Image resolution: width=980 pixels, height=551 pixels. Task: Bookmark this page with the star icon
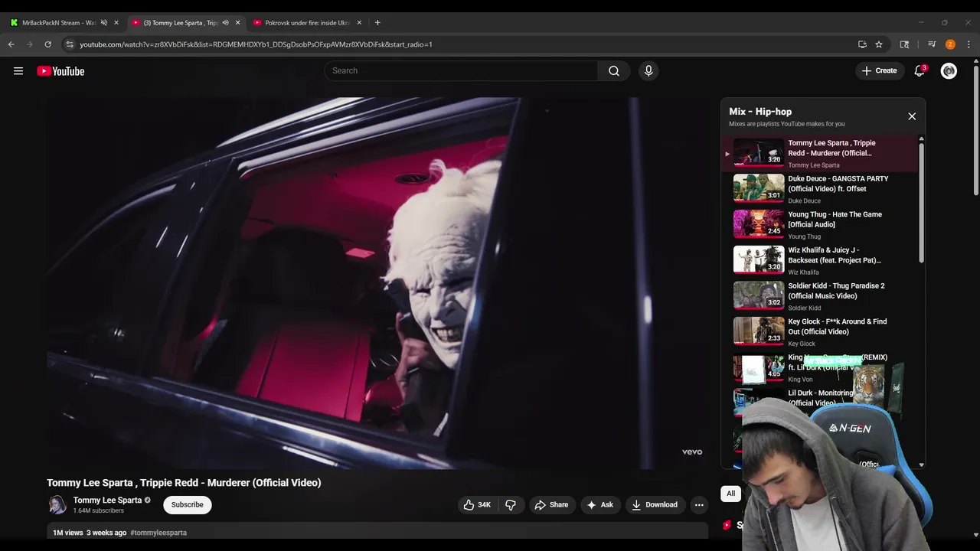click(x=879, y=44)
